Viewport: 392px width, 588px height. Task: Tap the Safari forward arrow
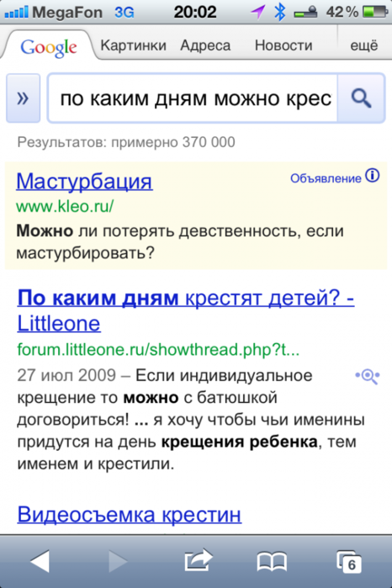click(x=118, y=561)
